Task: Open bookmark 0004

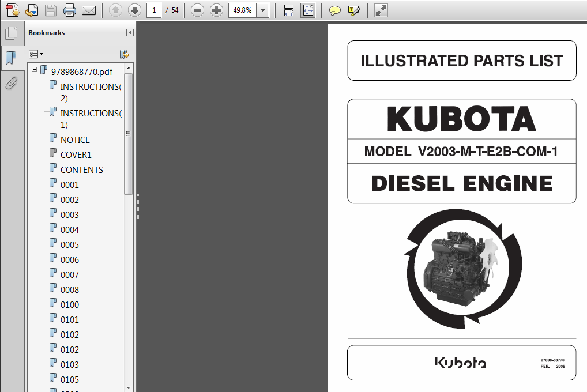Action: click(70, 229)
